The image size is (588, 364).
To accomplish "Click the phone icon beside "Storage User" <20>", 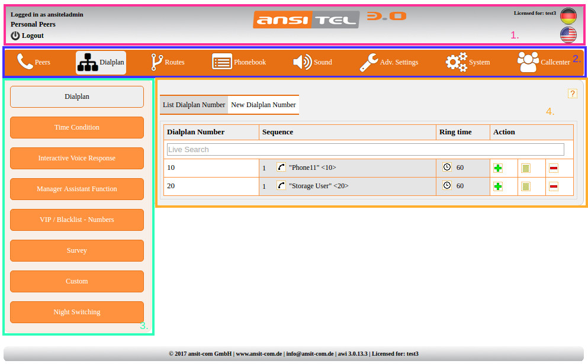I will coord(281,185).
